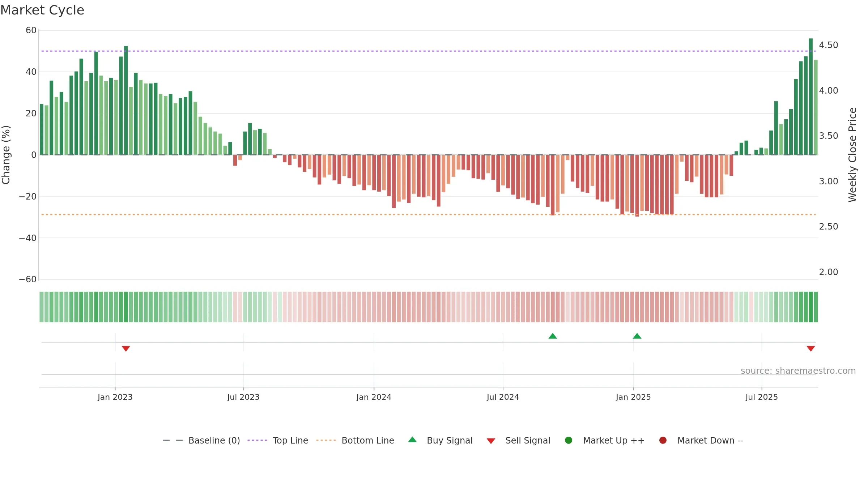This screenshot has width=868, height=488.
Task: Toggle the Bottom Line legend entry
Action: [355, 440]
